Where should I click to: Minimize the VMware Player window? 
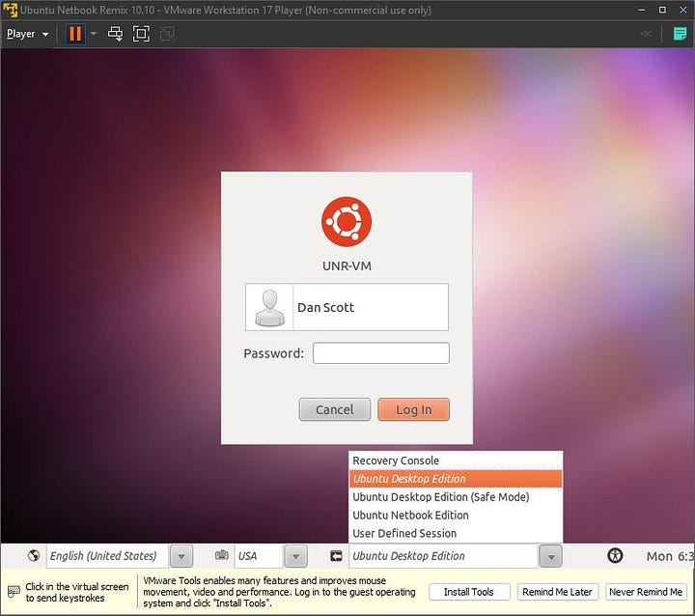click(x=641, y=10)
